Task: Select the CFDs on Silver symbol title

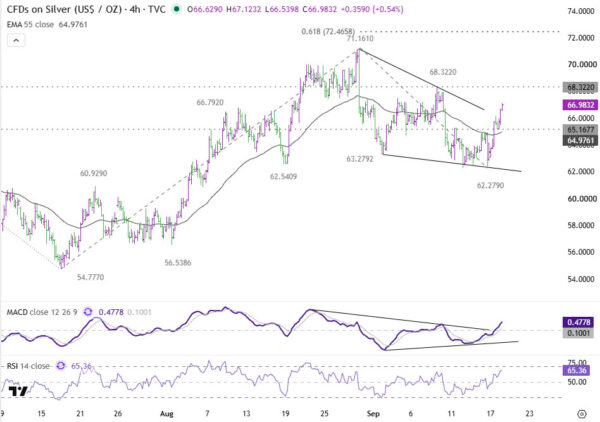Action: [x=86, y=9]
